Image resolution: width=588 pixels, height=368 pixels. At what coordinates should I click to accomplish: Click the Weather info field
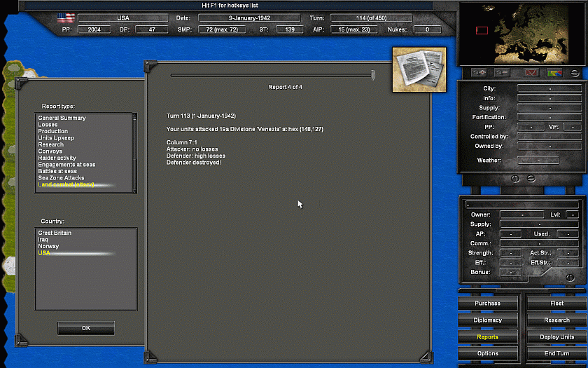pos(538,161)
